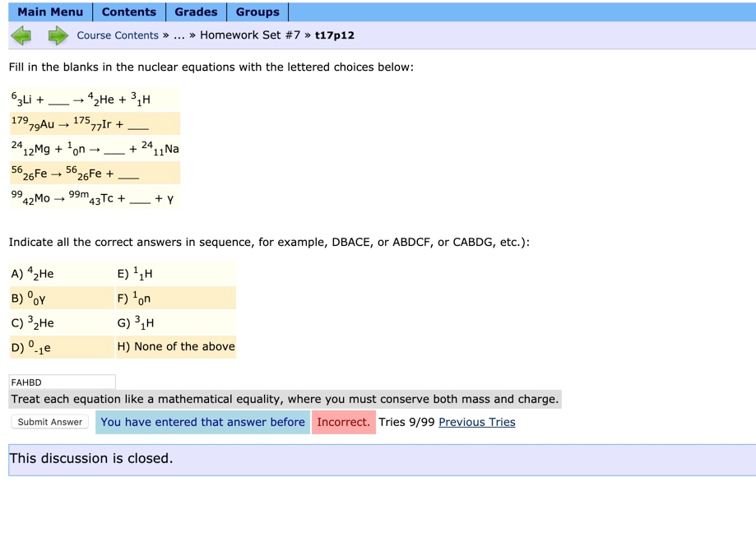The width and height of the screenshot is (756, 556).
Task: Click the molybdenum-99 equation row
Action: (90, 197)
